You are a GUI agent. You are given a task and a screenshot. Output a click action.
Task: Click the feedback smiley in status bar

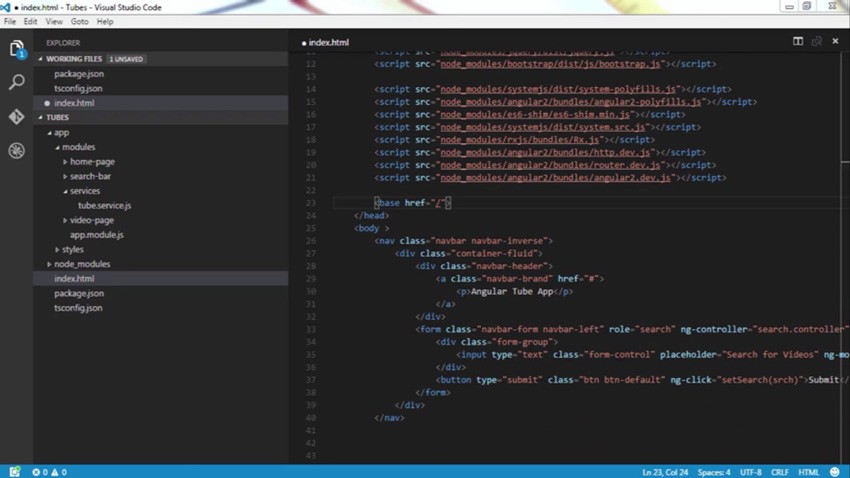click(835, 472)
